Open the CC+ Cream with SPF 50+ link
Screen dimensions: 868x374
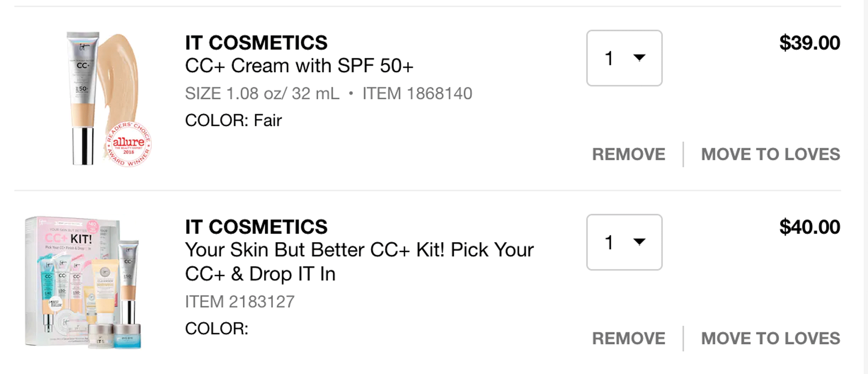click(x=299, y=66)
